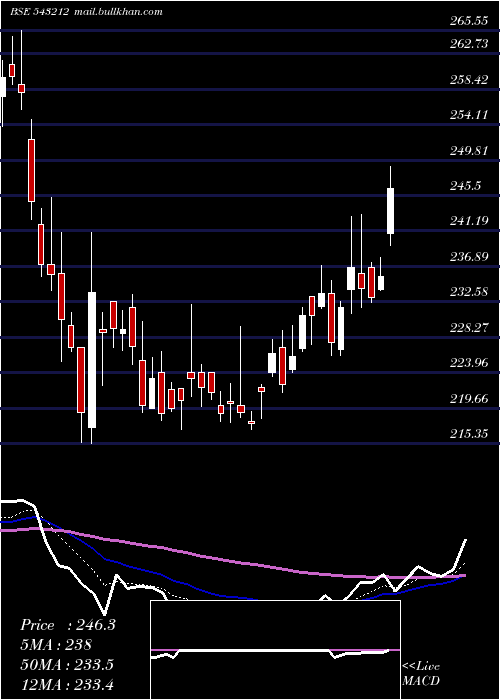
Task: Click the 5MA : 238 readout
Action: click(56, 645)
